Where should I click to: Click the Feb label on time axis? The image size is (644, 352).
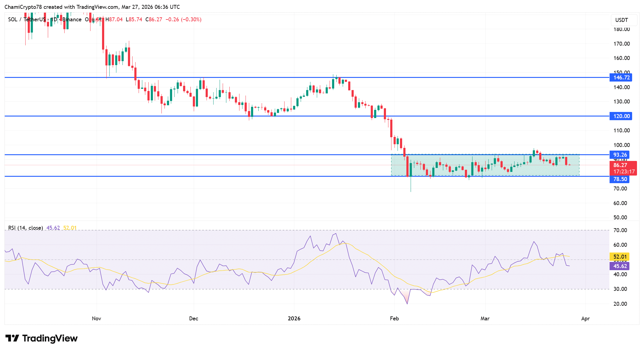pos(394,319)
